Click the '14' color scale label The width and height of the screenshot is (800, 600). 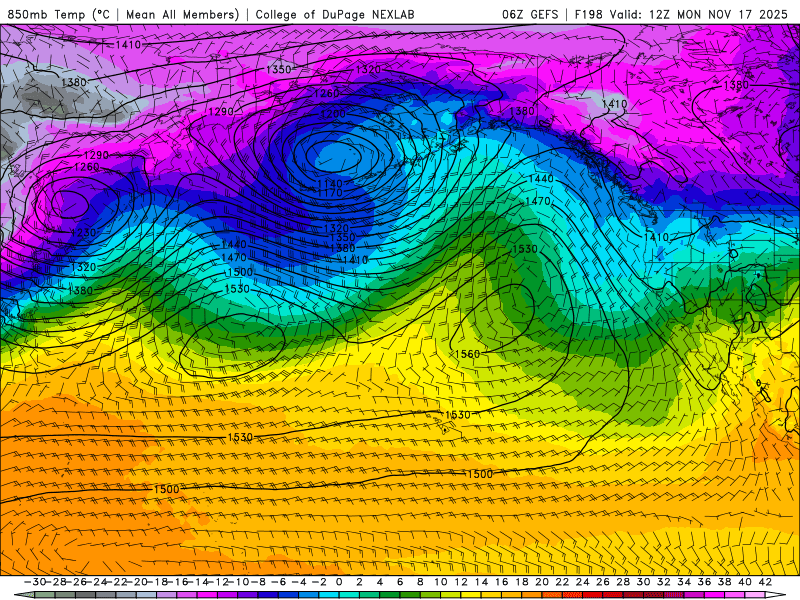pyautogui.click(x=481, y=582)
